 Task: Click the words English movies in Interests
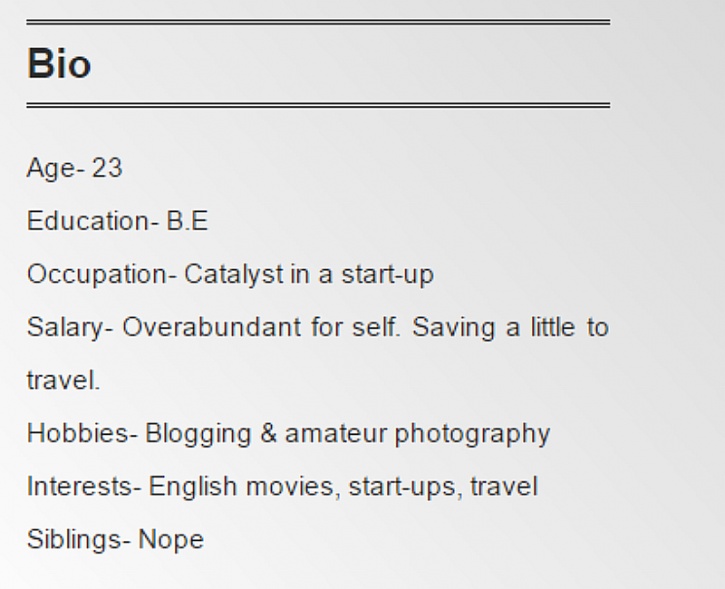point(241,487)
